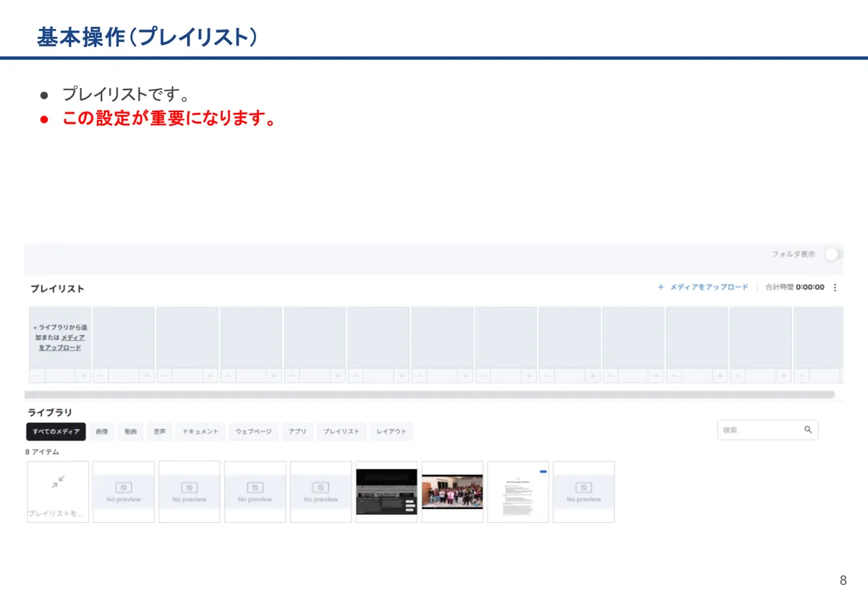
Task: Select the プレイリストを... library card
Action: click(x=58, y=492)
